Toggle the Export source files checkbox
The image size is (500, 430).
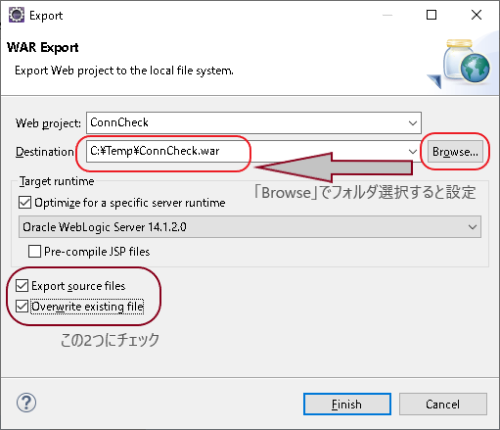point(22,286)
